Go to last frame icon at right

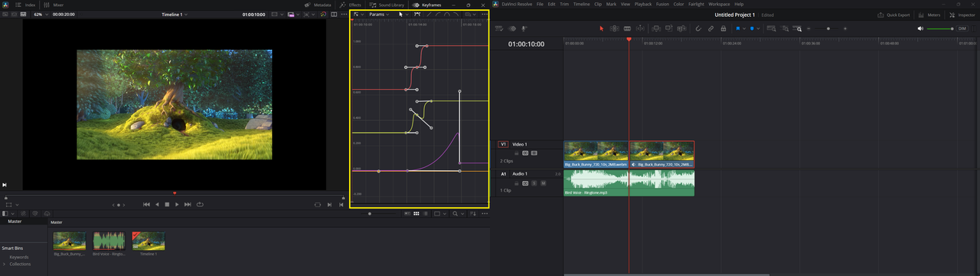(341, 205)
